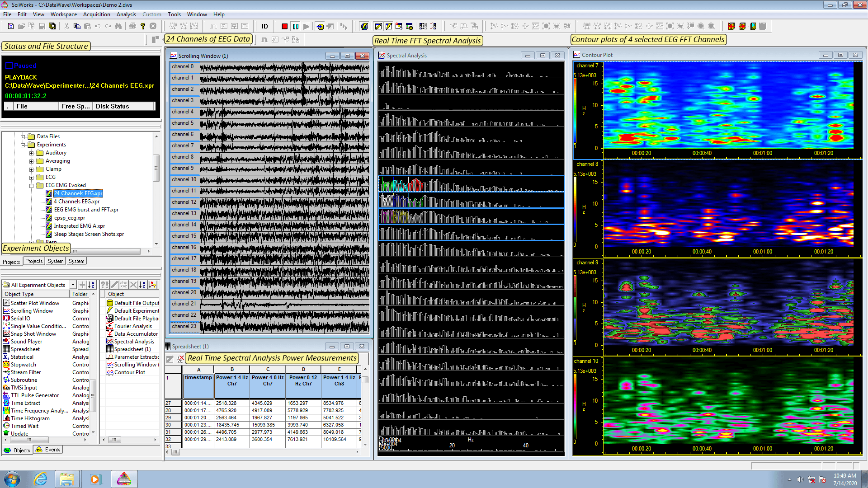
Task: Collapse the EEG EMG Evoked folder
Action: tap(32, 186)
